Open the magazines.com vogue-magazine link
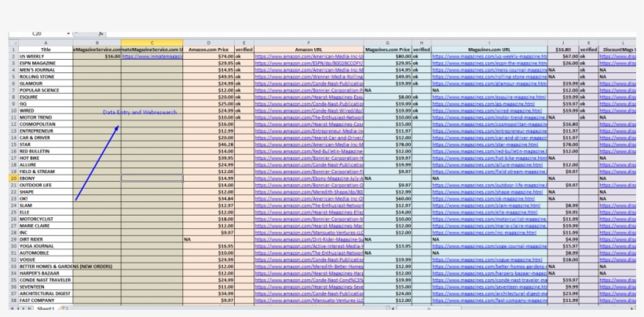Screen dimensions: 644x317 click(x=487, y=260)
